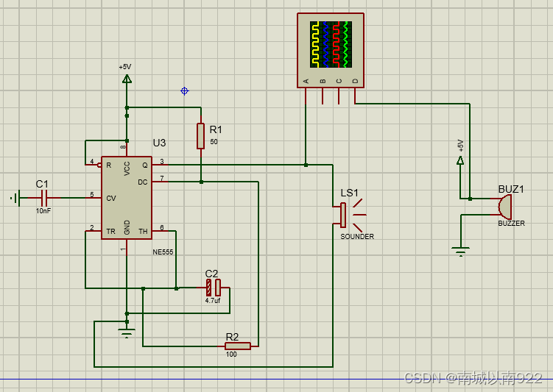Click the C2 label text
The height and width of the screenshot is (392, 553).
point(211,274)
